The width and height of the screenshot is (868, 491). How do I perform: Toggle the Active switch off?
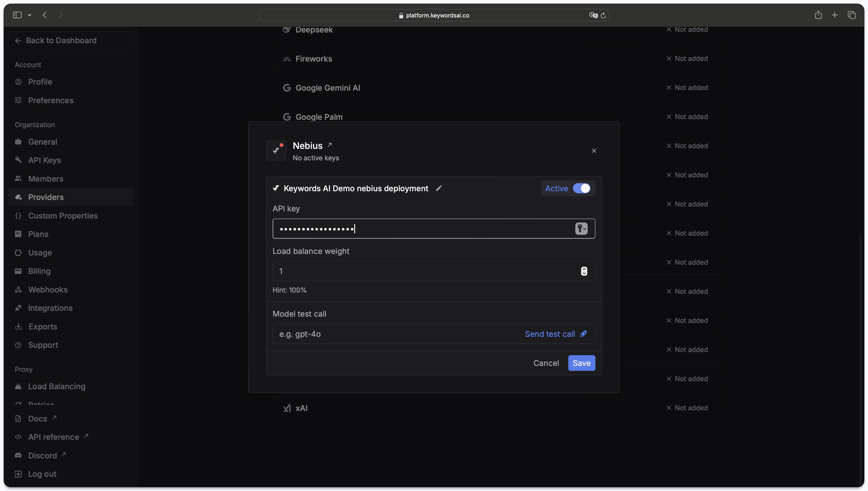point(581,188)
